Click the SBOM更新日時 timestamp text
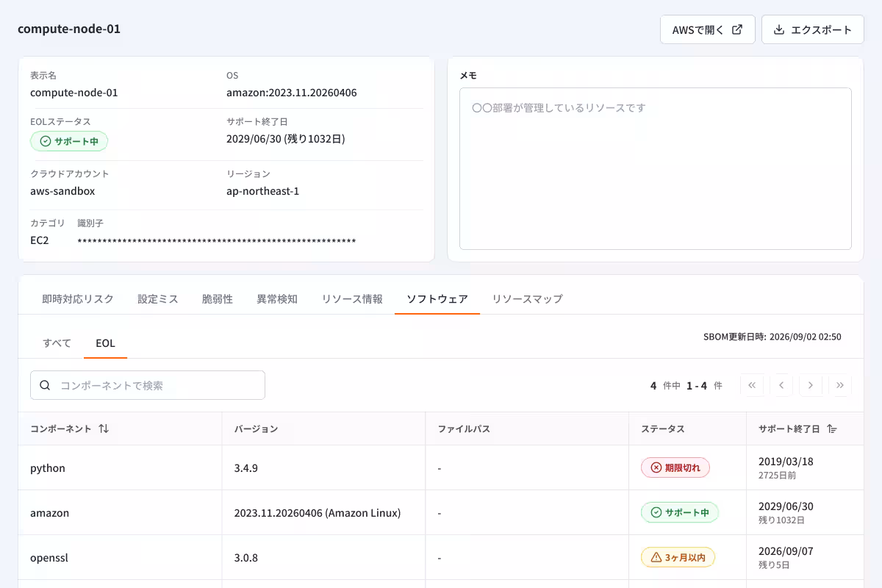The height and width of the screenshot is (588, 882). (x=772, y=337)
